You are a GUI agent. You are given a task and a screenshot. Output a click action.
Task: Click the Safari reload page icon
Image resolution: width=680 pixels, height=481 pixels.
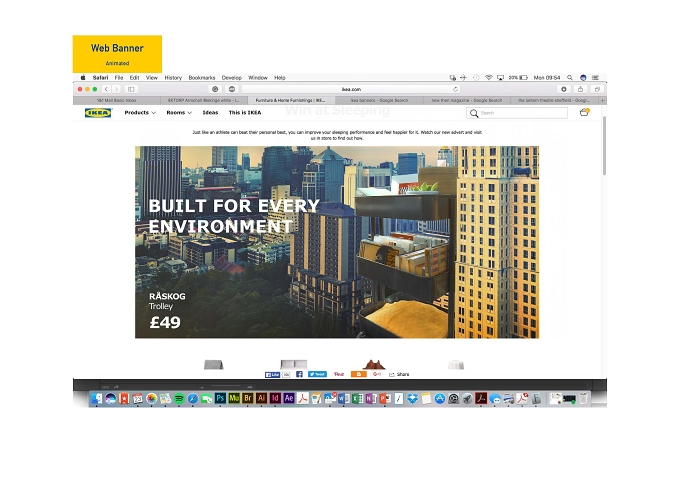[x=455, y=89]
